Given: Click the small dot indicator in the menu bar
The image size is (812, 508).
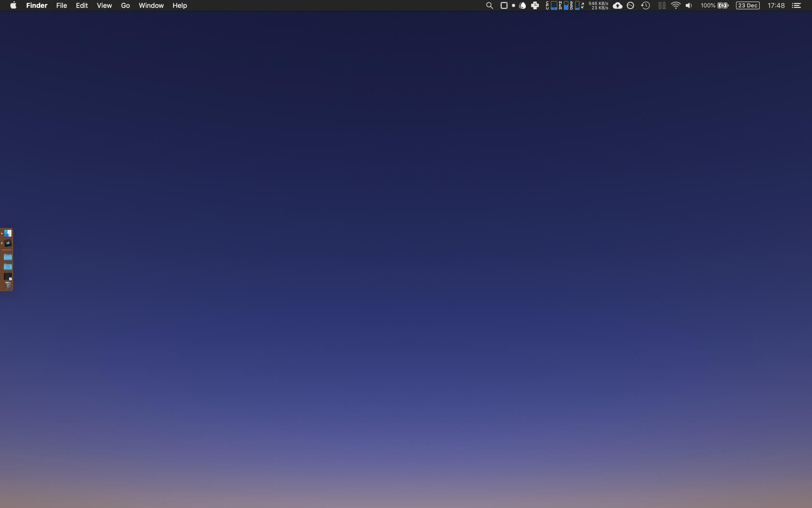Looking at the screenshot, I should point(513,6).
